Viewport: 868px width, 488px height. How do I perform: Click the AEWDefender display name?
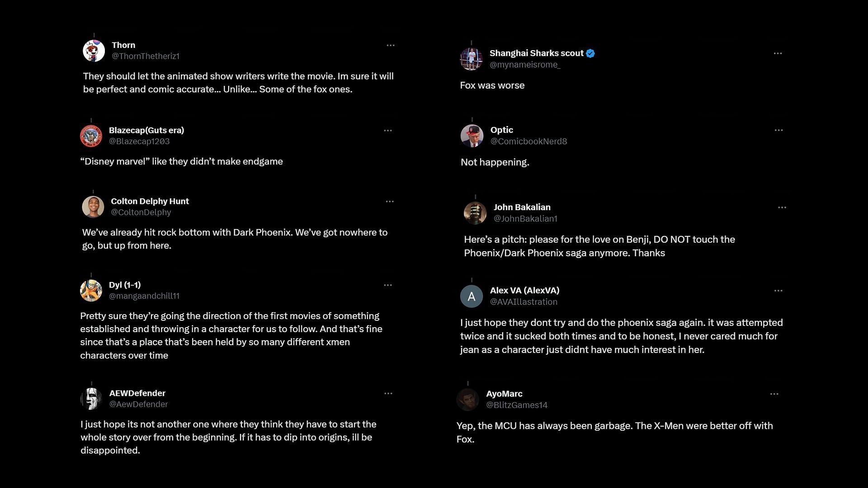(x=137, y=393)
